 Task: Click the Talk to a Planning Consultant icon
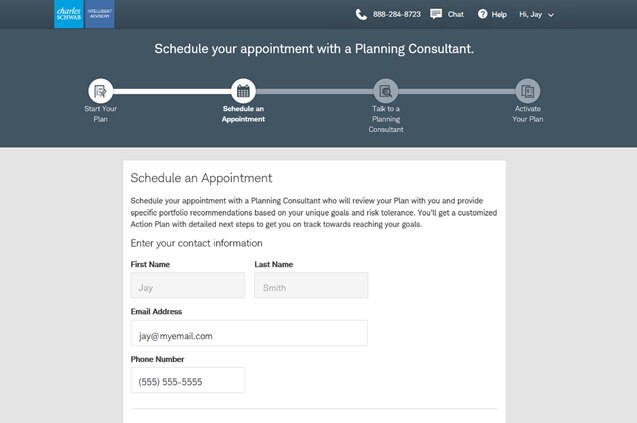pos(386,91)
